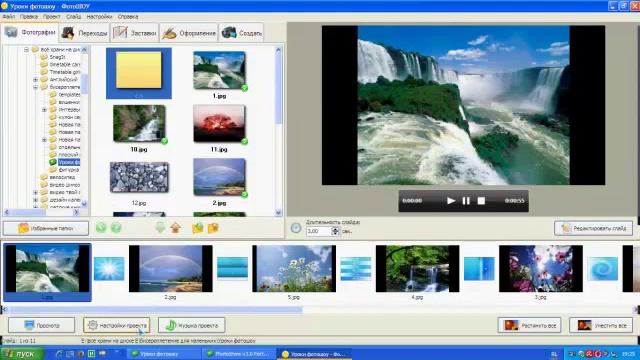Click the green add-to-slideshow down arrow
The height and width of the screenshot is (360, 640).
160,228
